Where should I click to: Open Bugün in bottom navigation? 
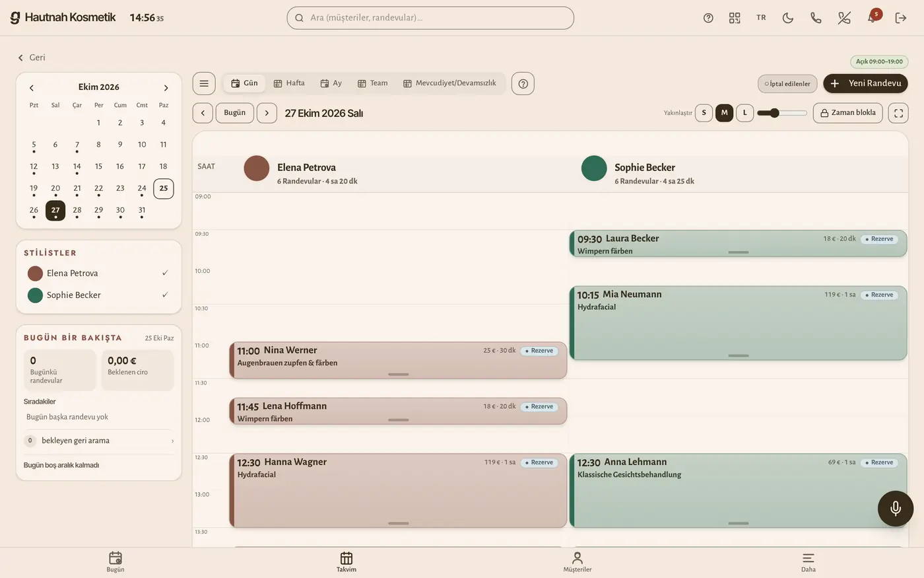click(115, 562)
